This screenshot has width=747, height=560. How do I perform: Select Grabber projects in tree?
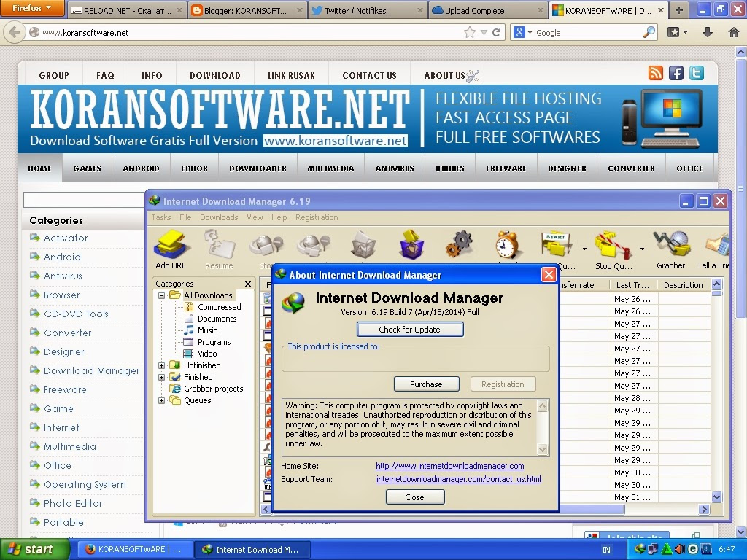point(214,389)
